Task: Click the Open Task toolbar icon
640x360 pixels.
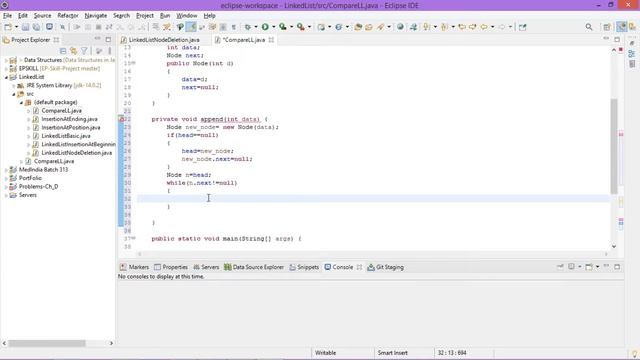Action: tap(369, 27)
